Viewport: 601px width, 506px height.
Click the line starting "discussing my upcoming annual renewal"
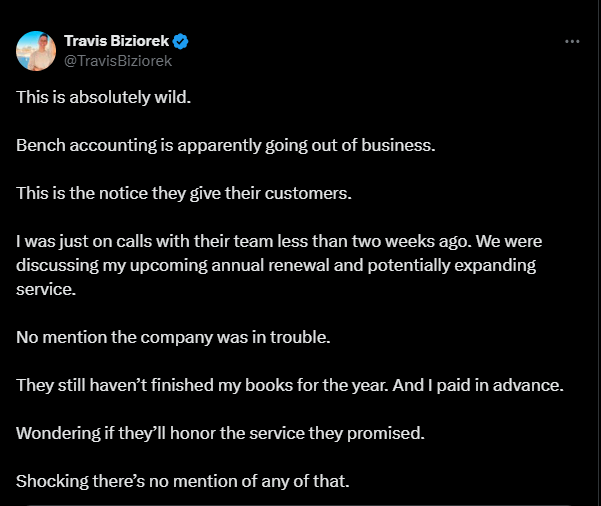coord(276,265)
